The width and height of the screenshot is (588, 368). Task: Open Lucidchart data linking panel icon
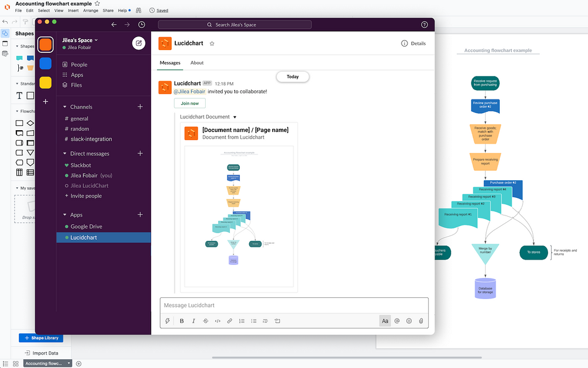coord(5,54)
